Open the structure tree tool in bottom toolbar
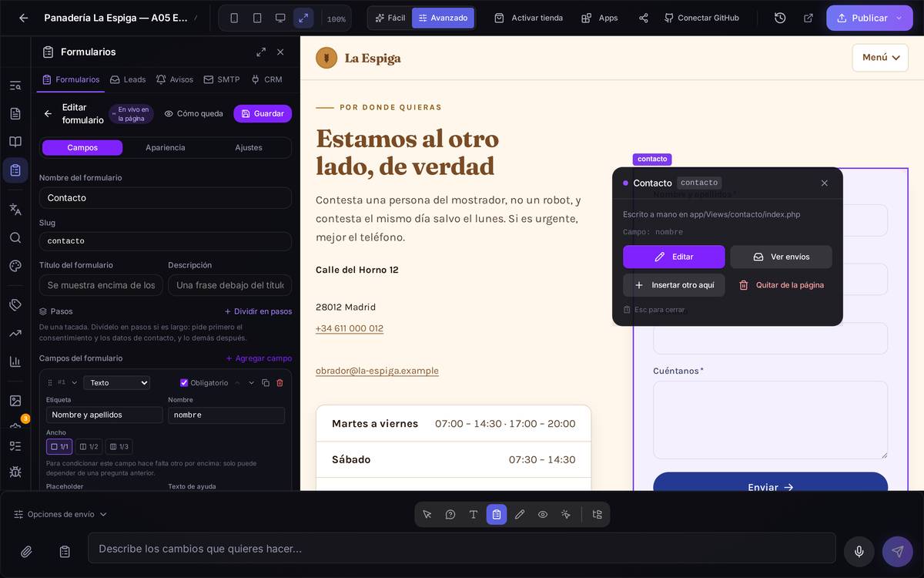Image resolution: width=924 pixels, height=578 pixels. 597,514
